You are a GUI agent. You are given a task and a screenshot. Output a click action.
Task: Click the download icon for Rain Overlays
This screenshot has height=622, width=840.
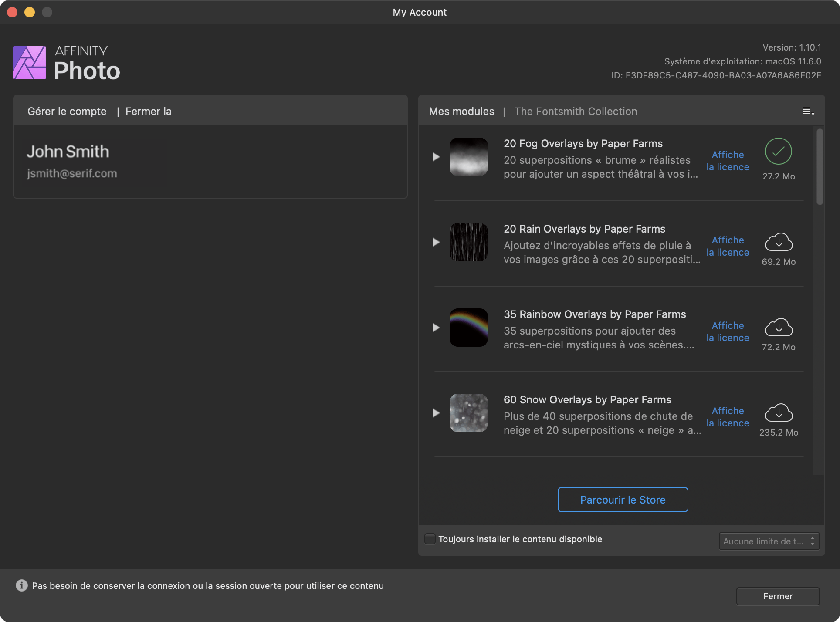779,242
